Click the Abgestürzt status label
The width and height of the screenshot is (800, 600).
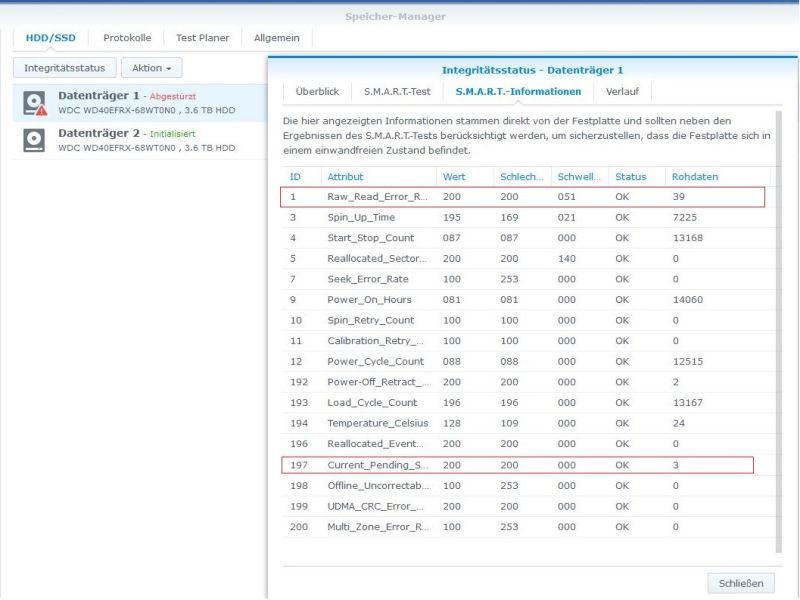pos(172,96)
